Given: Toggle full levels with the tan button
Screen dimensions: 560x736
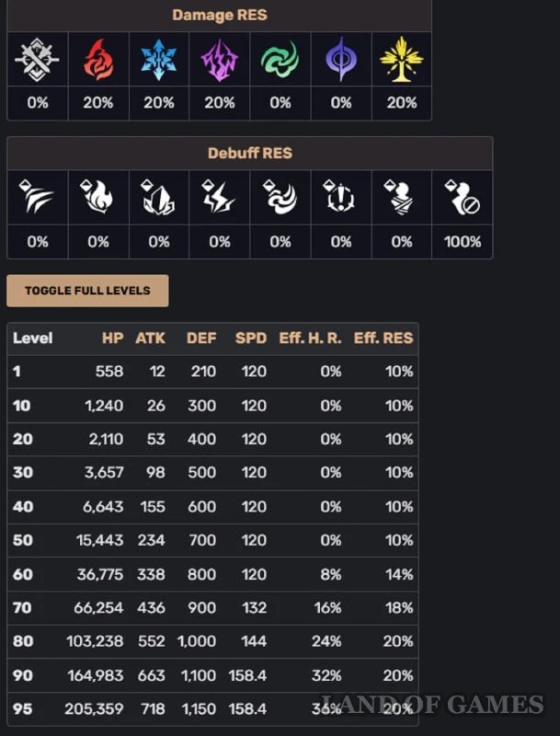Looking at the screenshot, I should pos(87,291).
